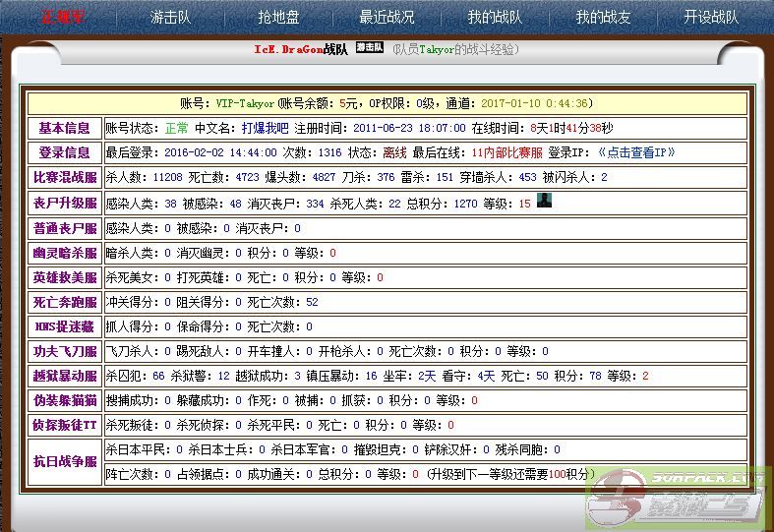Click the IcE.DraGon team name link
The width and height of the screenshot is (774, 532).
300,48
